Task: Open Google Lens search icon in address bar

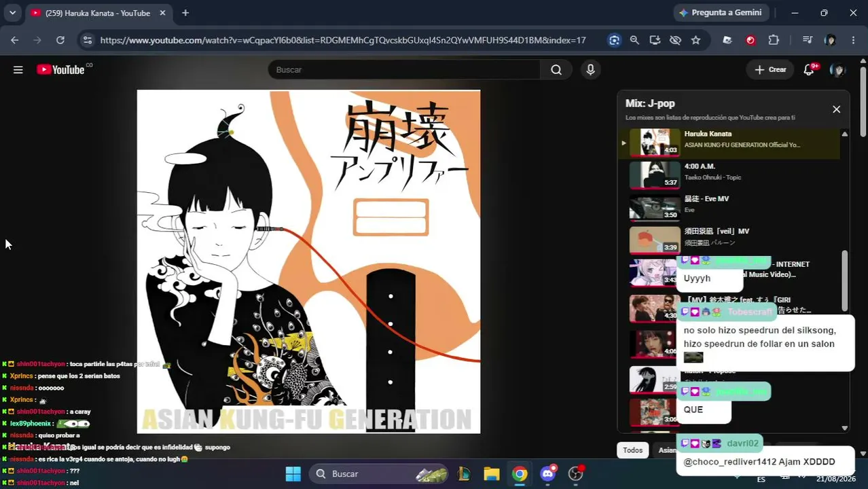Action: pyautogui.click(x=614, y=40)
